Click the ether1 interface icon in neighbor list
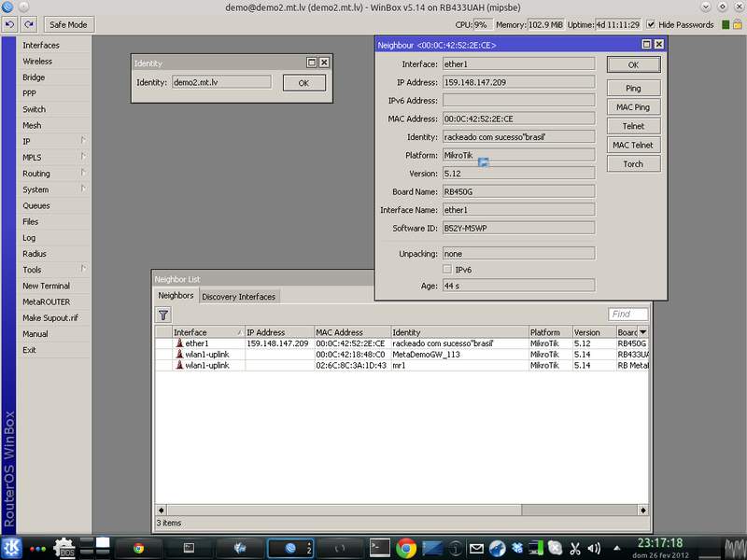747x560 pixels. 179,343
